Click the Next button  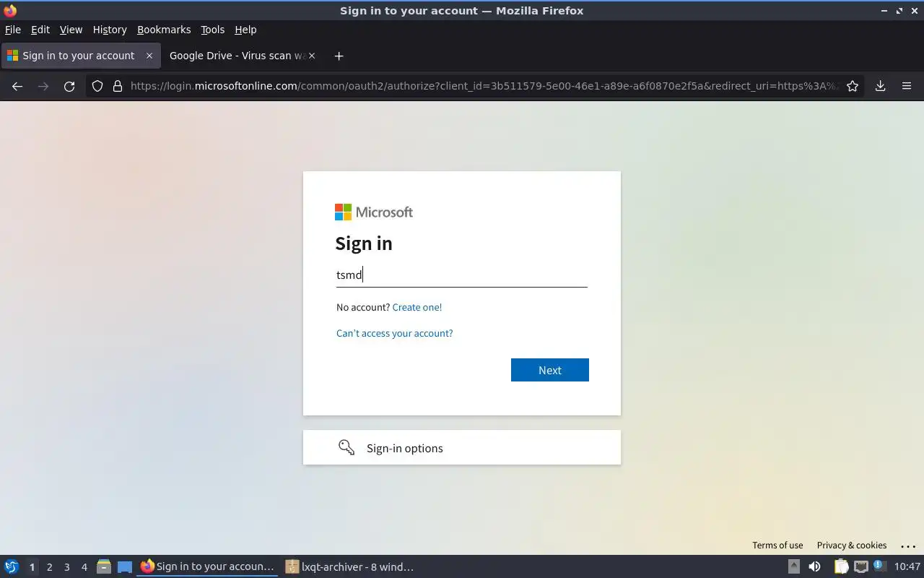tap(550, 370)
